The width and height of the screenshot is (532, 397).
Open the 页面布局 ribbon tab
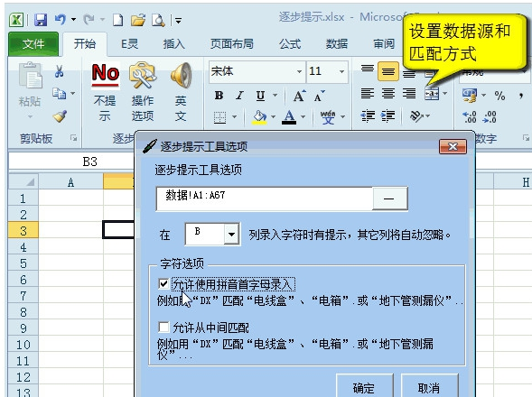pyautogui.click(x=232, y=44)
